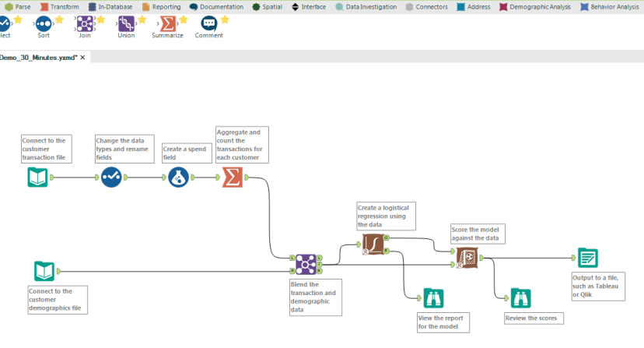This screenshot has height=348, width=644.
Task: Click 'Output to a file, such as Tableau' comment
Action: 598,286
